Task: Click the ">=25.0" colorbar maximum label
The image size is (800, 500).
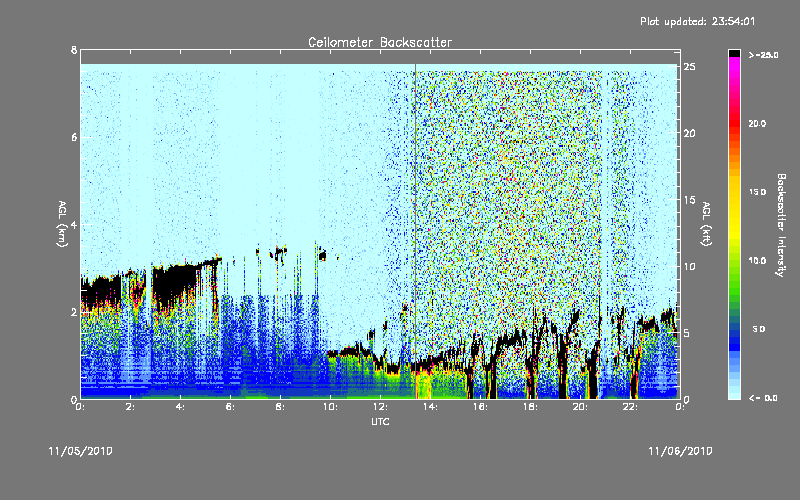Action: 764,55
